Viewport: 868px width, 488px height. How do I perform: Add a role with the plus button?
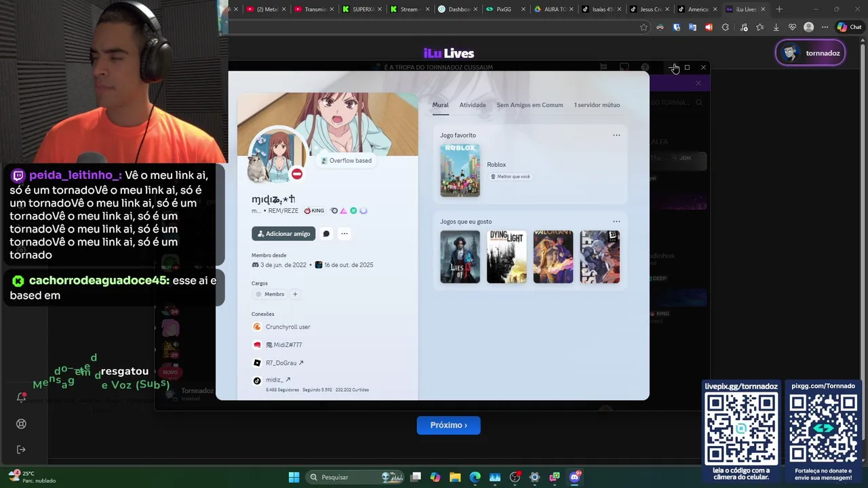click(x=294, y=294)
